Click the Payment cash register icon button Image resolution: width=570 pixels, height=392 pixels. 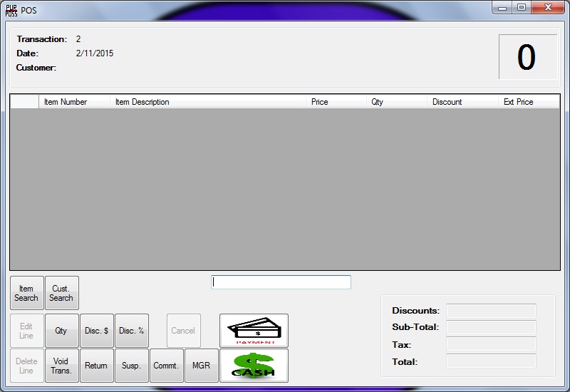pyautogui.click(x=254, y=331)
